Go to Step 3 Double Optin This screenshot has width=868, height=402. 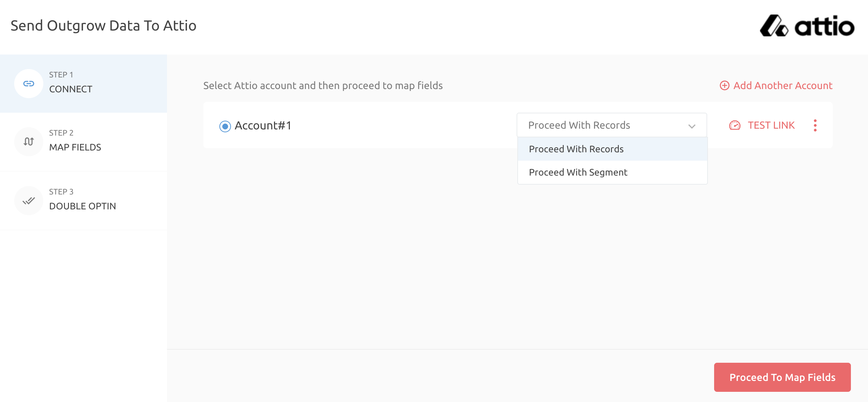tap(82, 201)
